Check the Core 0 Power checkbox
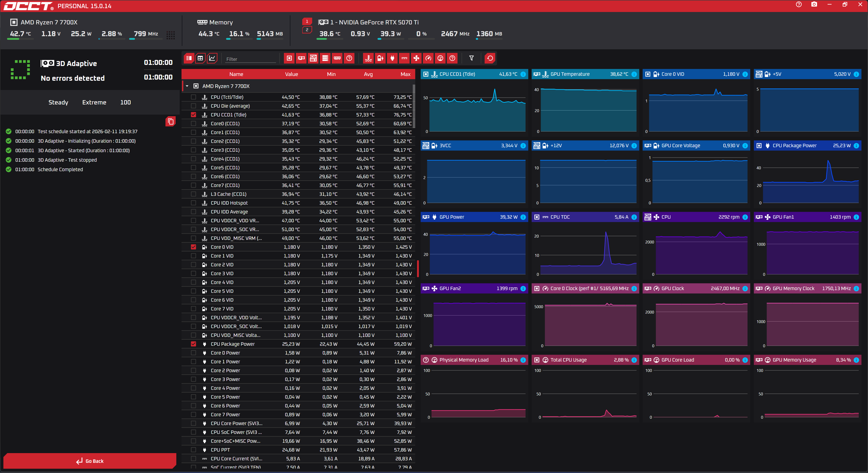868x473 pixels. pyautogui.click(x=193, y=353)
